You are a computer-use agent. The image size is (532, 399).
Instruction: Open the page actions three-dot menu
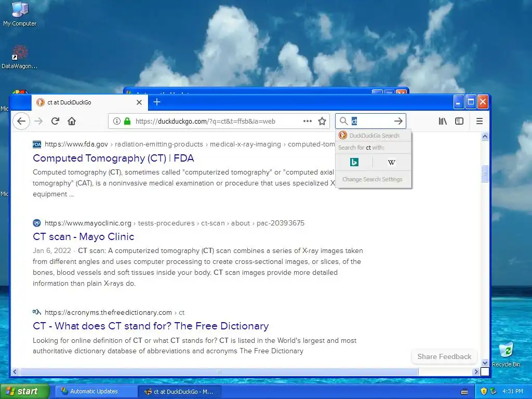click(x=308, y=121)
